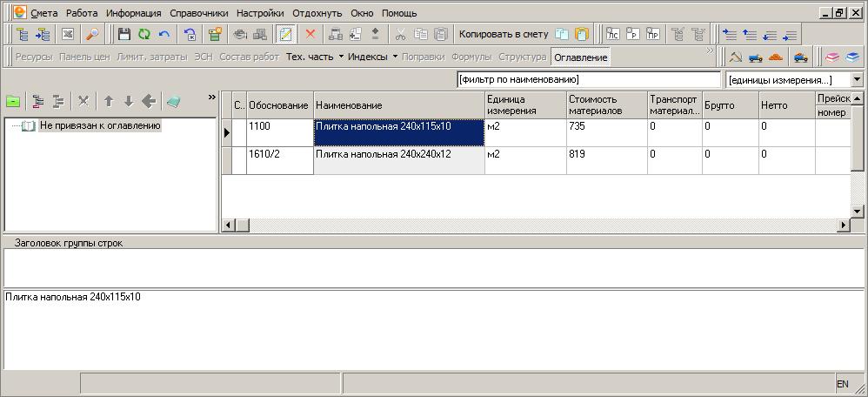The image size is (868, 397).
Task: Click the truck loaded with bricks icon
Action: pos(800,57)
